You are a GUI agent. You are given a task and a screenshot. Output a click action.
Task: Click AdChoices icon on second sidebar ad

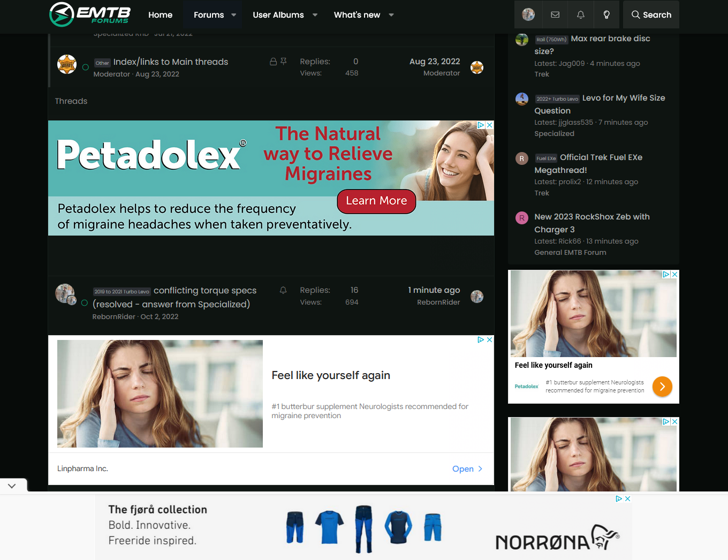[666, 421]
